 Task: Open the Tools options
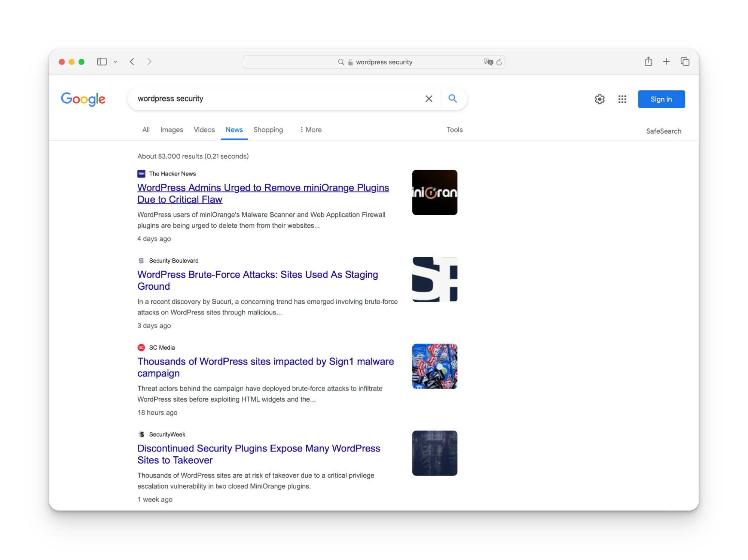[x=455, y=130]
